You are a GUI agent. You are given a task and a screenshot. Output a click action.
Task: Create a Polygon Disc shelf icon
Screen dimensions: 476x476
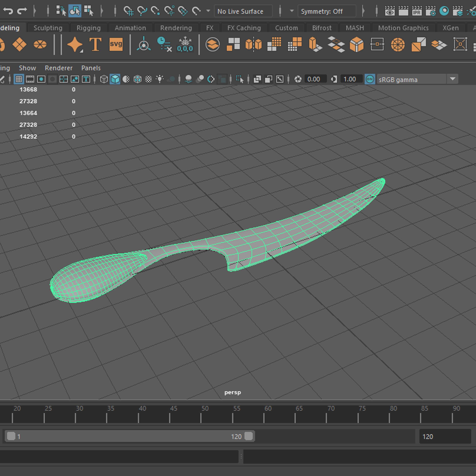[x=40, y=45]
